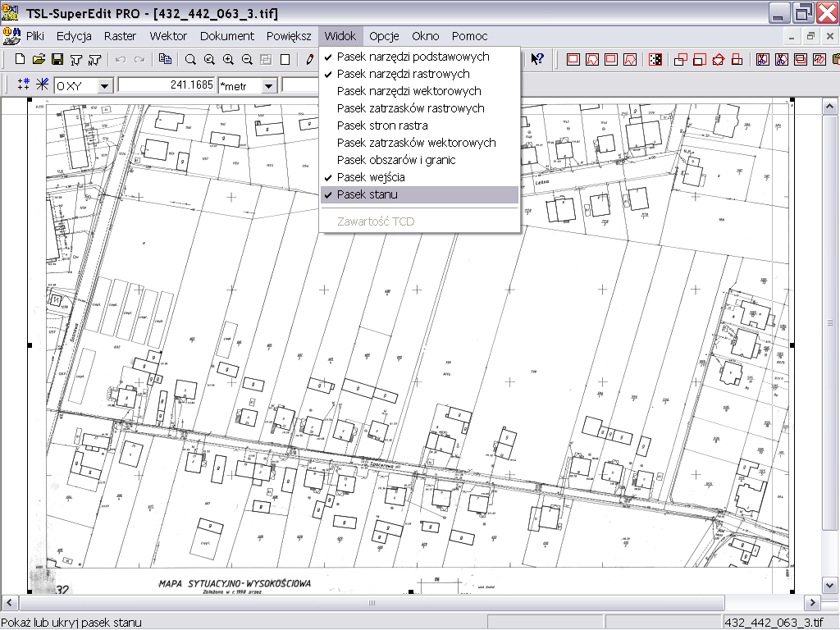Viewport: 840px width, 630px height.
Task: Click the New document icon
Action: coord(21,59)
